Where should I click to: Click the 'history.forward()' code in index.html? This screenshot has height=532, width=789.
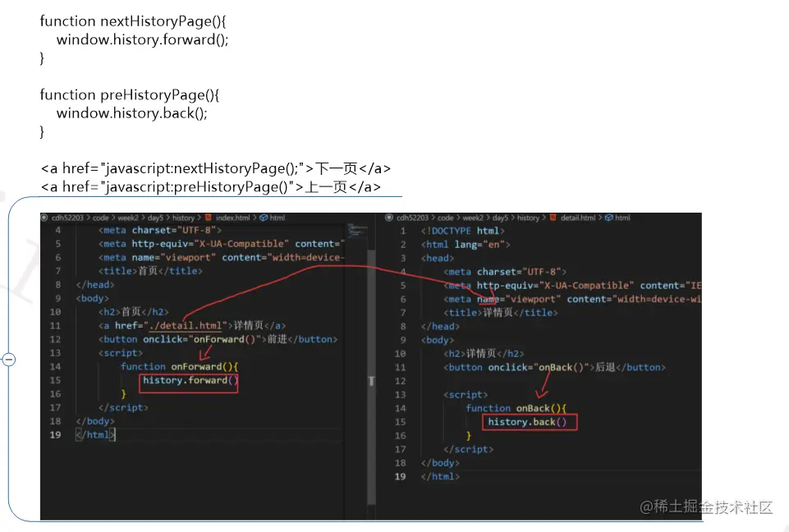(189, 380)
